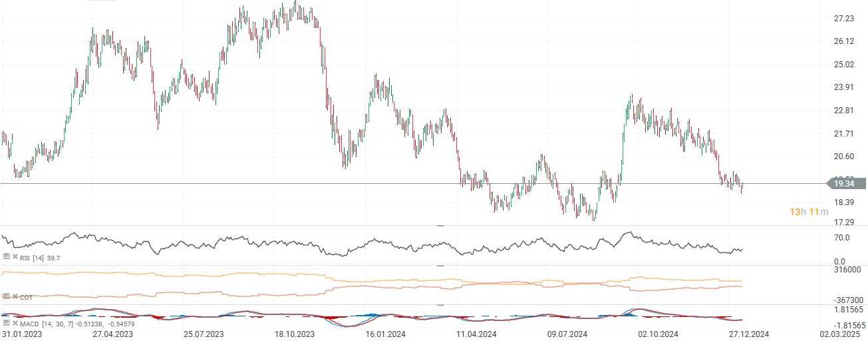868x341 pixels.
Task: Click the 25.02 price axis label
Action: [x=843, y=65]
